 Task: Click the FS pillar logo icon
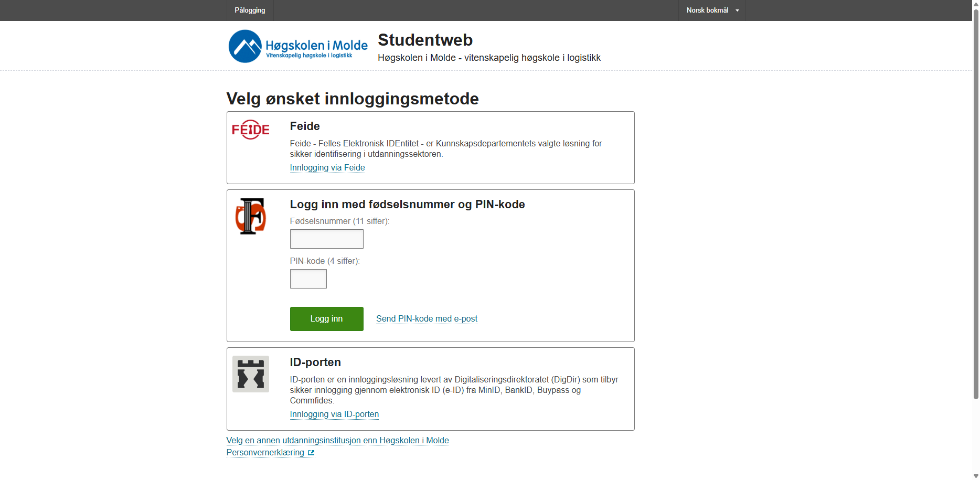click(x=251, y=216)
